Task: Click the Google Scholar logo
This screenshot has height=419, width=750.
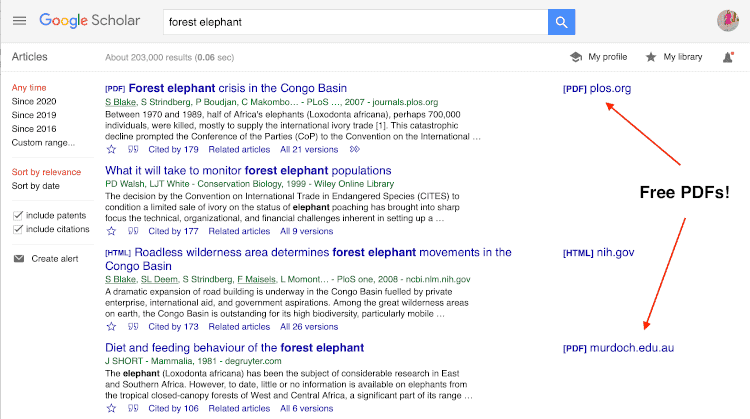Action: point(90,21)
